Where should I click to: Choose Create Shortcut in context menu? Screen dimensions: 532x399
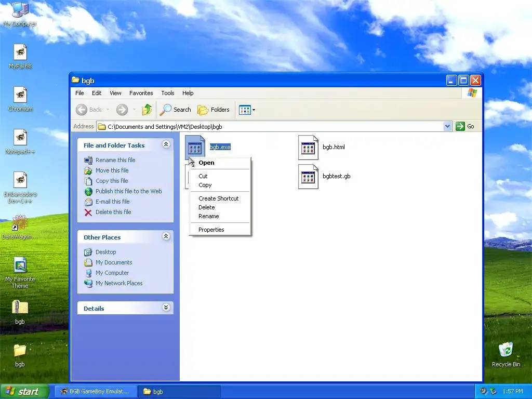220,198
